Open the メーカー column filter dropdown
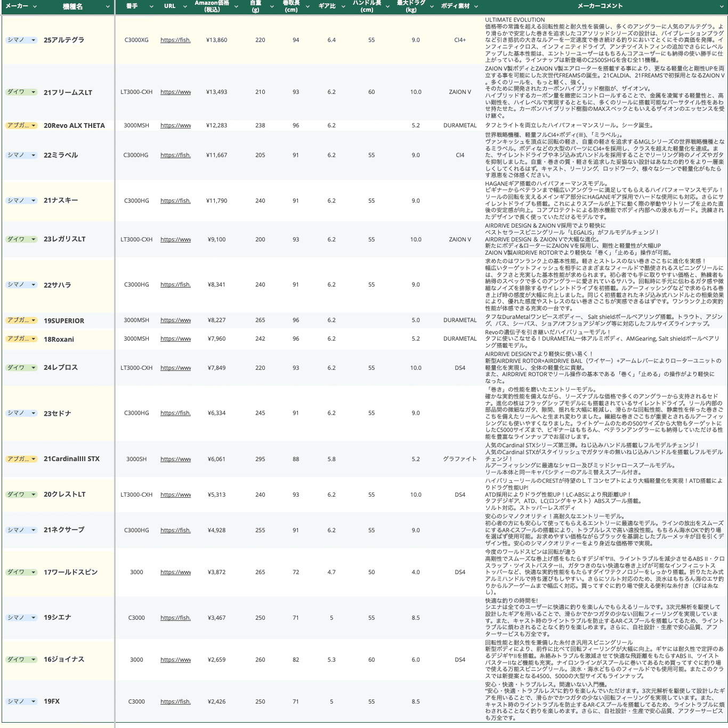This screenshot has width=728, height=728. tap(35, 6)
